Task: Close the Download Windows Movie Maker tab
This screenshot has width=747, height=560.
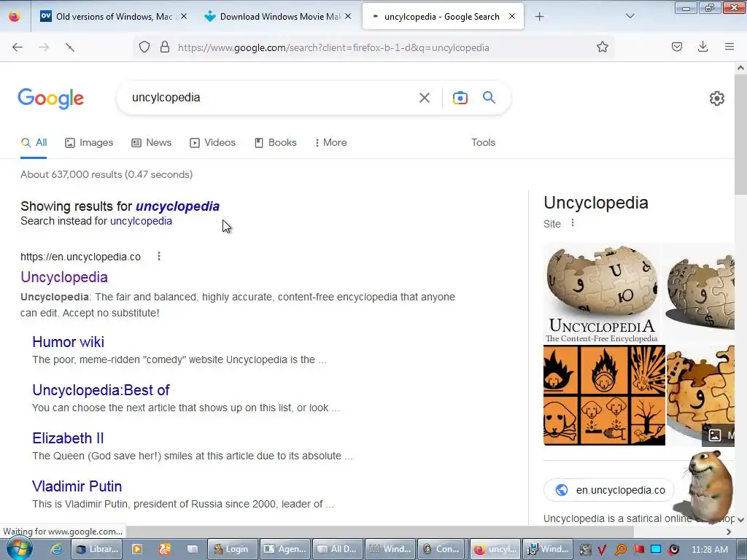Action: pyautogui.click(x=348, y=16)
